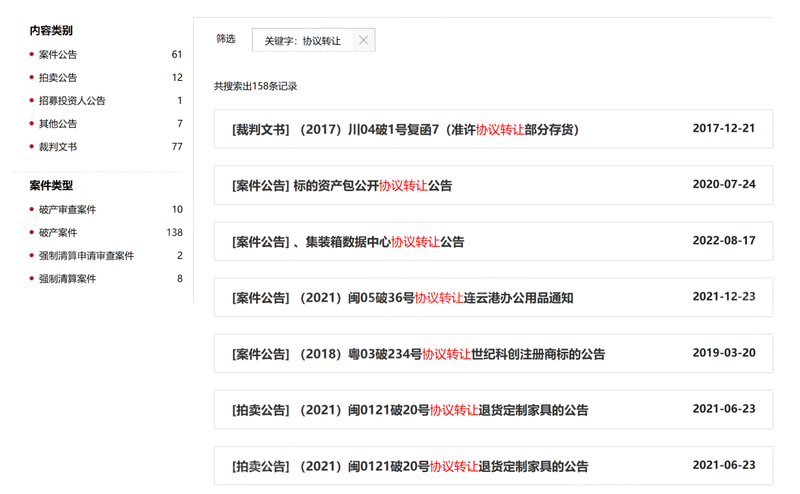Image resolution: width=800 pixels, height=494 pixels.
Task: Open the 川04破1号复函7 judgment document result
Action: pyautogui.click(x=405, y=130)
